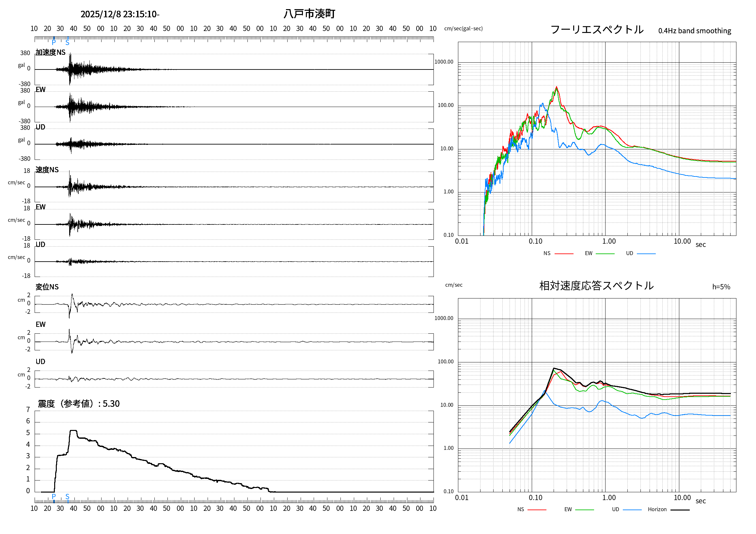Click the station title 八戸市湊町
This screenshot has width=756, height=534.
[309, 14]
